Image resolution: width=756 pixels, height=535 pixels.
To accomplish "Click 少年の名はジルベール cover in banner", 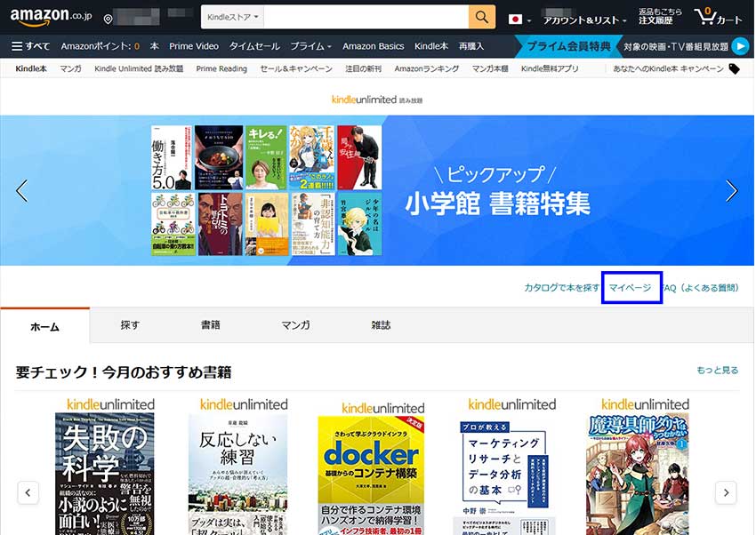I will (359, 224).
